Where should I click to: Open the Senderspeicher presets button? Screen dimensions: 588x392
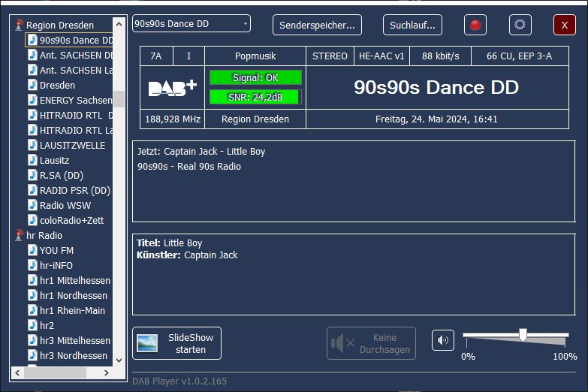[317, 25]
